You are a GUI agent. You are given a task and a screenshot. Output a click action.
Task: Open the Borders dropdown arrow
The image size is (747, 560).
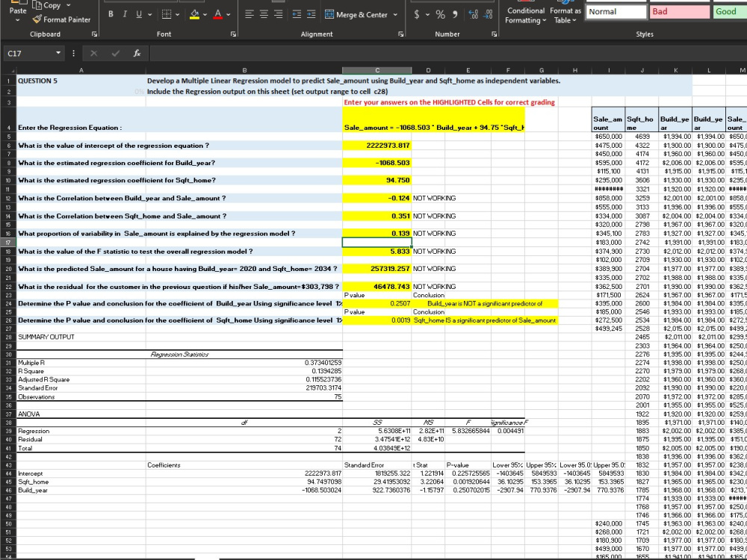176,15
